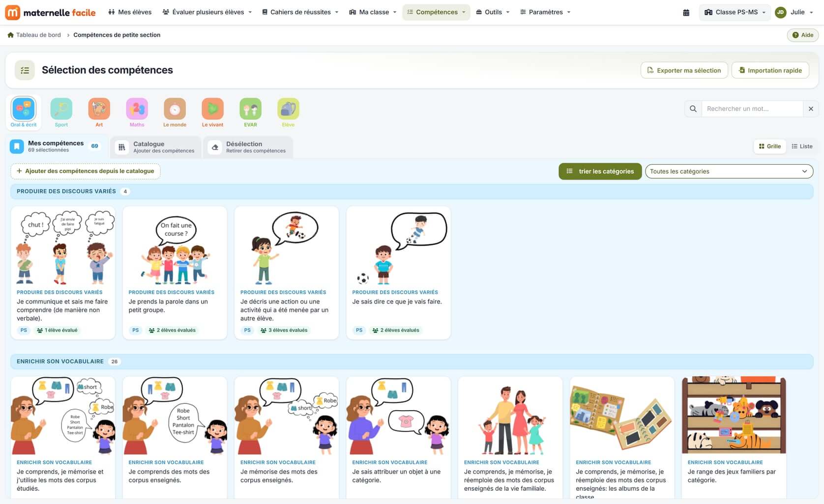Viewport: 824px width, 504px height.
Task: Click Tableau de bord breadcrumb link
Action: [x=38, y=35]
